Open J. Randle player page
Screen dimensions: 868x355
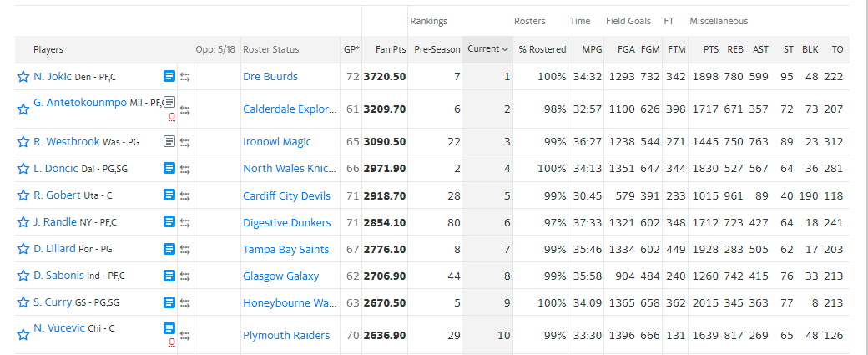click(x=55, y=221)
